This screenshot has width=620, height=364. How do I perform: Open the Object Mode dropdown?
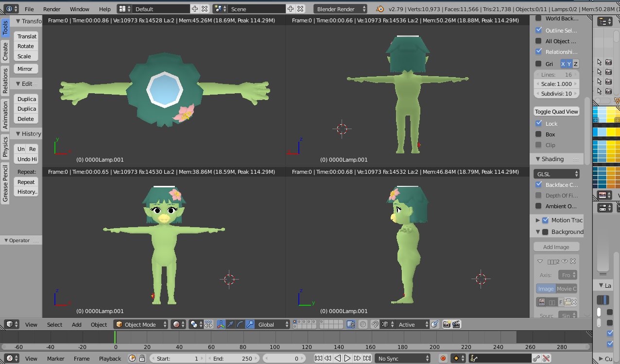(x=141, y=324)
